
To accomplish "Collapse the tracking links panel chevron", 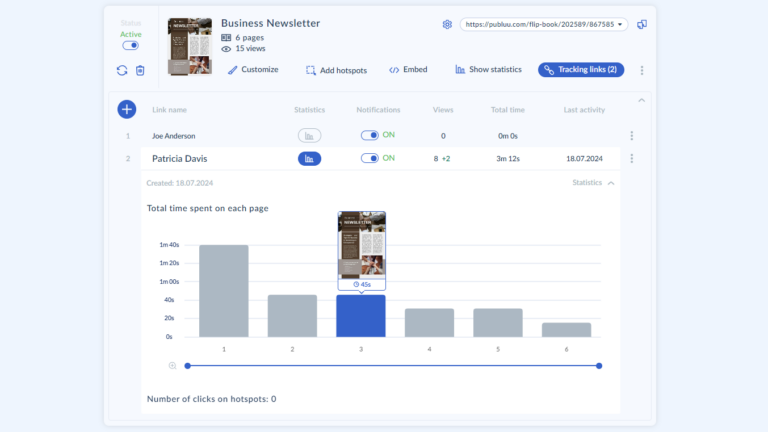I will [641, 100].
